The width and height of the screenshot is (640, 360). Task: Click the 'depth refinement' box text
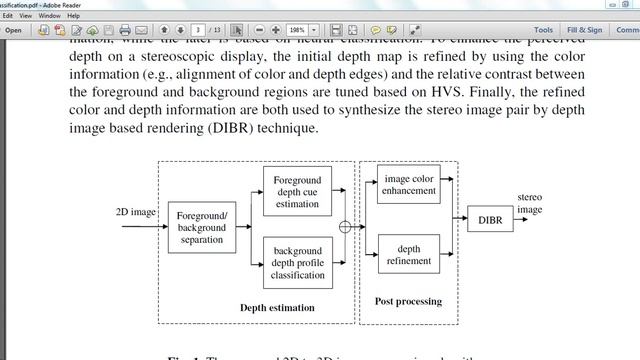[409, 255]
